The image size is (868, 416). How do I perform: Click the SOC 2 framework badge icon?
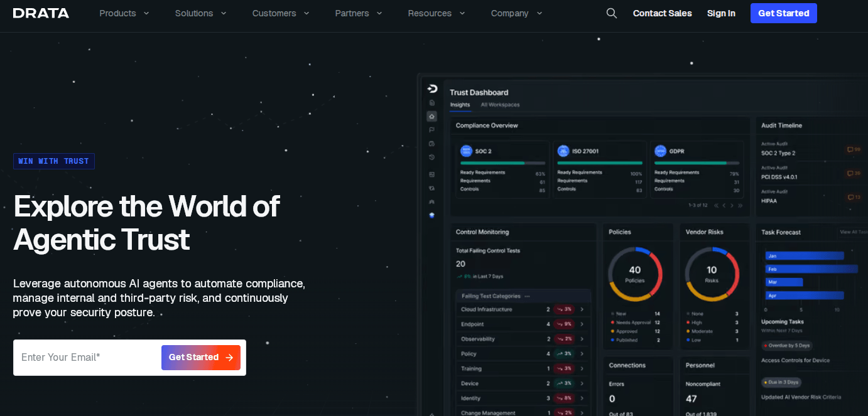pyautogui.click(x=466, y=151)
